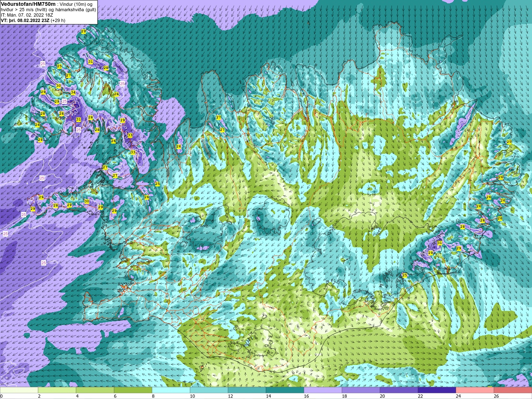Click the legend tick label 0

click(x=2, y=396)
